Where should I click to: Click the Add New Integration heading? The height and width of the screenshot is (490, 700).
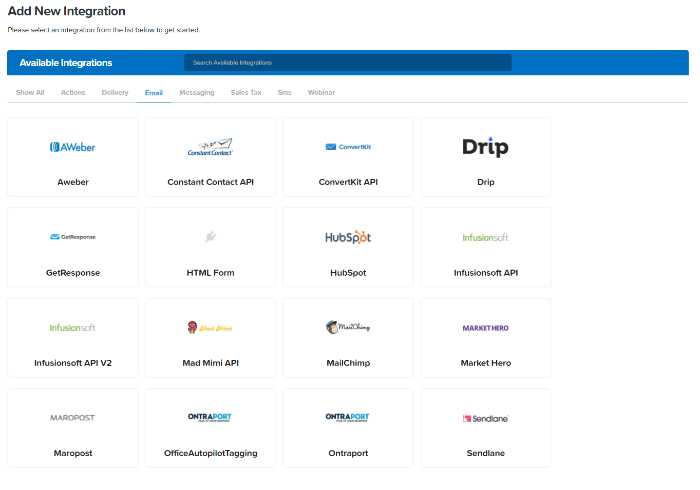[67, 11]
